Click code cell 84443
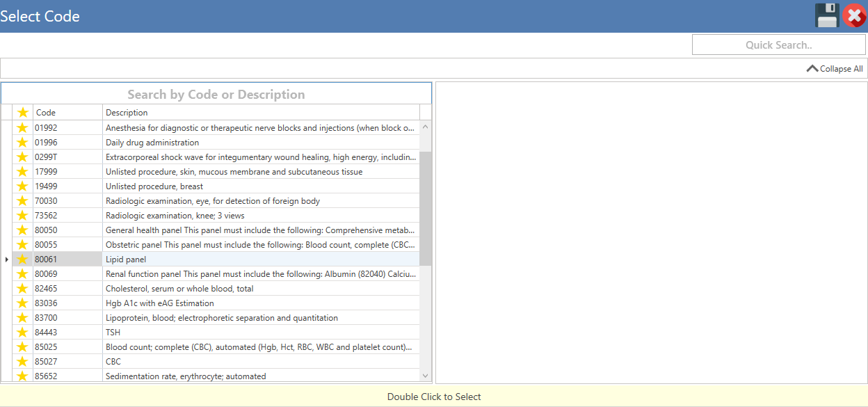This screenshot has width=868, height=407. pos(67,333)
